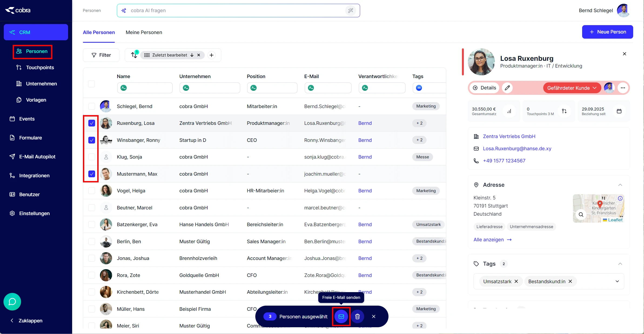Viewport: 644px width, 334px height.
Task: Open the three-dots menu in contact panel
Action: coord(623,88)
